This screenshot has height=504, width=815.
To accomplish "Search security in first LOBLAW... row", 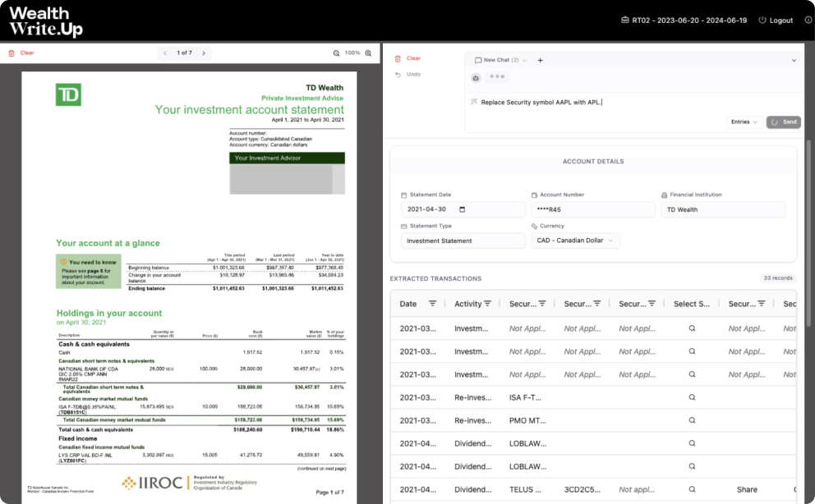I will coord(692,443).
